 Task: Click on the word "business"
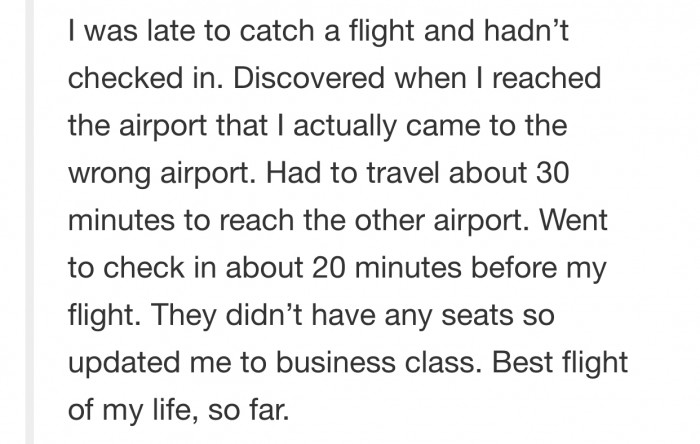[336, 362]
